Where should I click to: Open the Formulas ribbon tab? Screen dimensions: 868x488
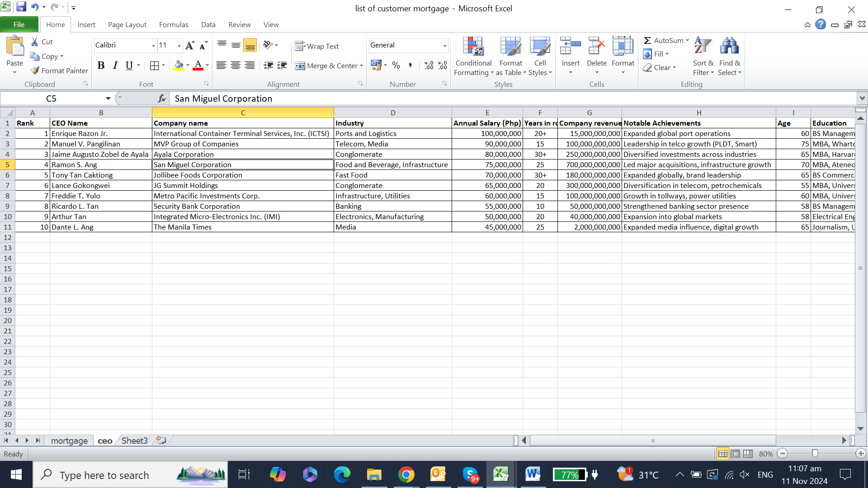point(173,24)
